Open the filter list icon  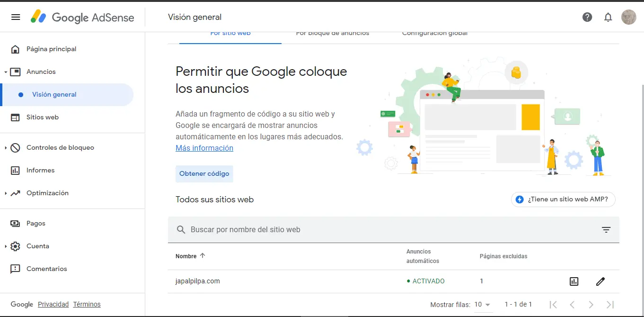(x=606, y=230)
